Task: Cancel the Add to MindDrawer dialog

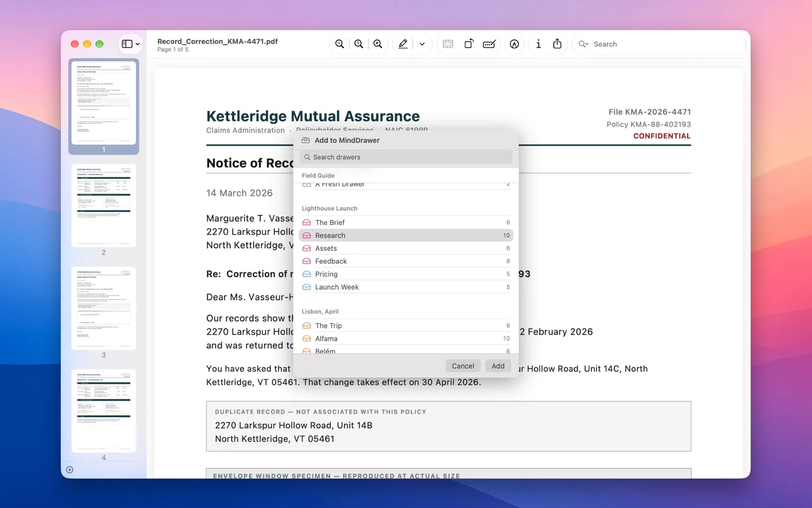Action: tap(463, 366)
